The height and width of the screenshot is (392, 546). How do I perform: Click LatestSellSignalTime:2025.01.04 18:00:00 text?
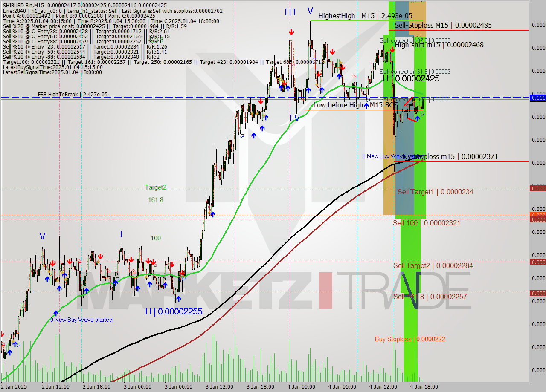pos(52,72)
